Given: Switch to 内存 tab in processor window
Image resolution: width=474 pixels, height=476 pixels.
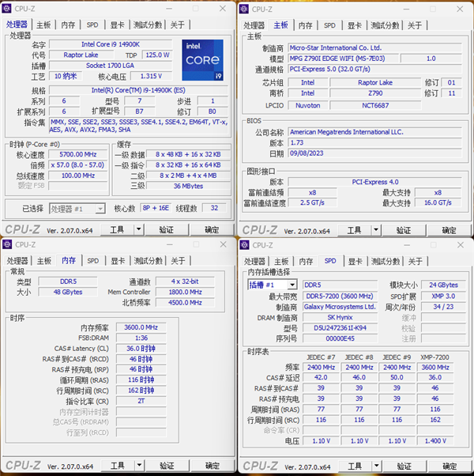Looking at the screenshot, I should [x=68, y=25].
